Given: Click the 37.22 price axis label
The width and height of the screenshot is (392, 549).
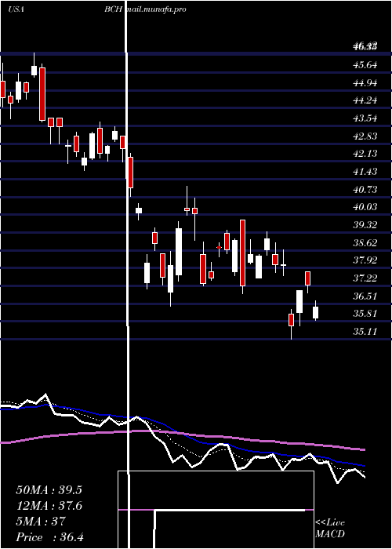Looking at the screenshot, I should (365, 278).
